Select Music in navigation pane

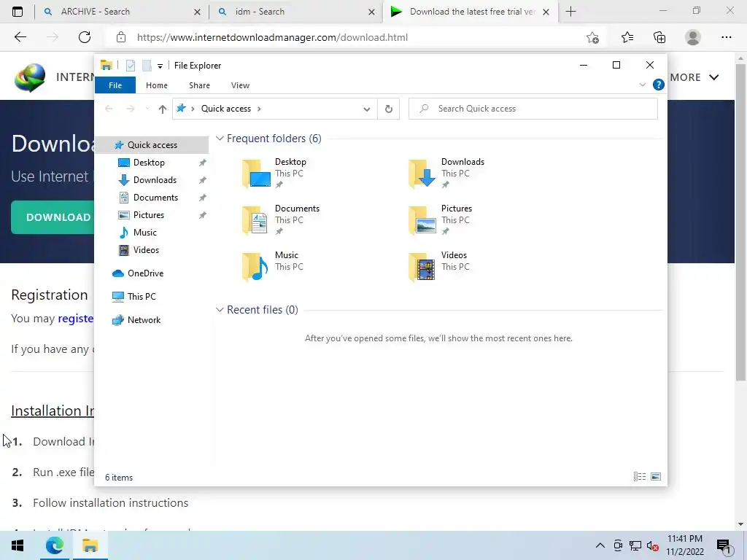144,233
